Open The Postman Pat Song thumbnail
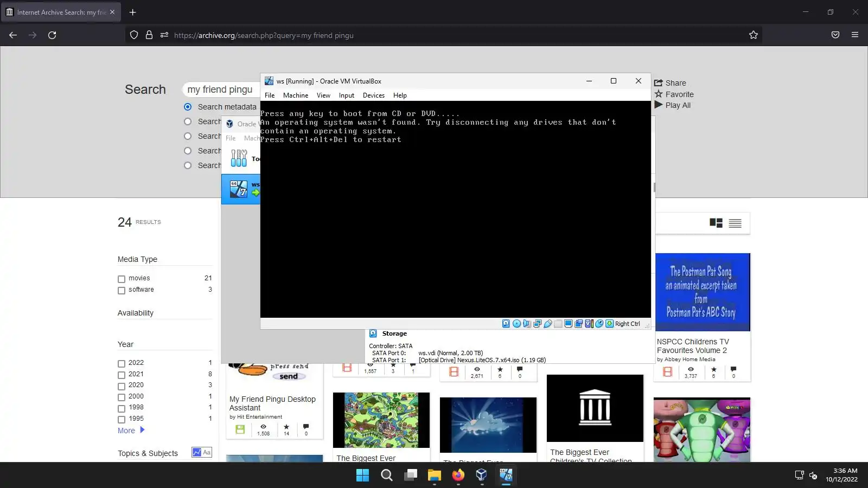Screen dimensions: 868x488 tap(703, 292)
